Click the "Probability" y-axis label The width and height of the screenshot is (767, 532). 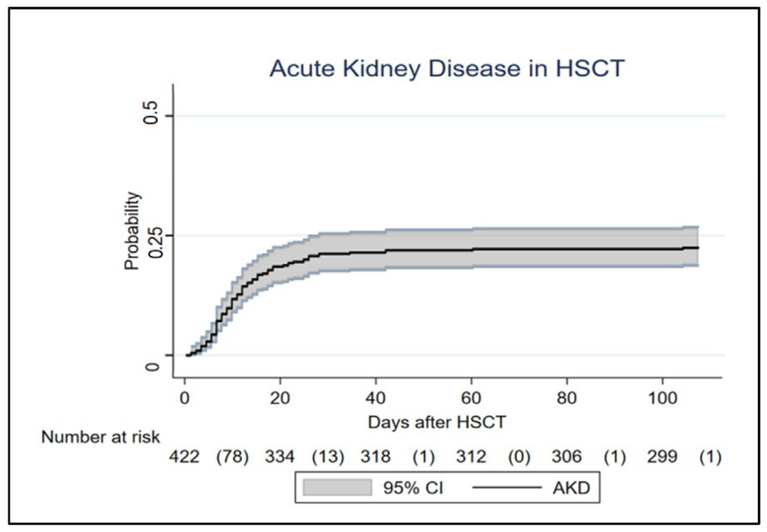point(132,231)
